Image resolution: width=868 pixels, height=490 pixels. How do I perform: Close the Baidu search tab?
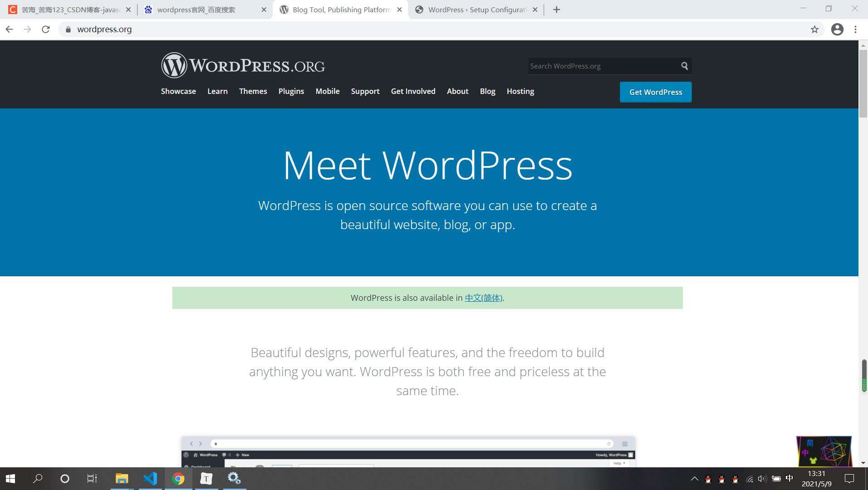tap(264, 10)
